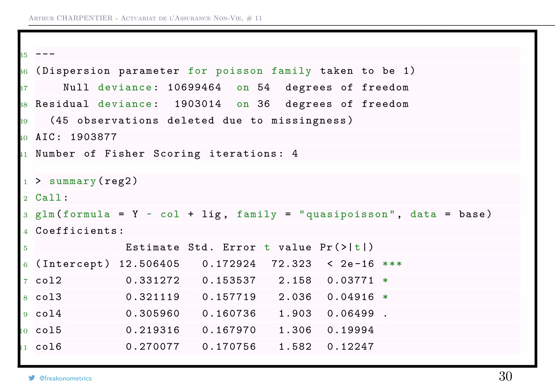Click the '***' significance stars
This screenshot has width=555, height=392.
[x=392, y=264]
